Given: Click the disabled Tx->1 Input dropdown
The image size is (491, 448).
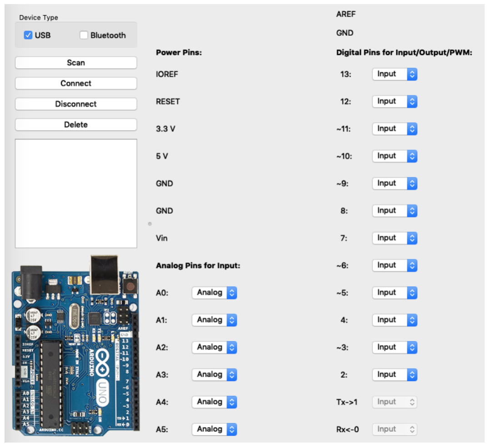Looking at the screenshot, I should 394,402.
